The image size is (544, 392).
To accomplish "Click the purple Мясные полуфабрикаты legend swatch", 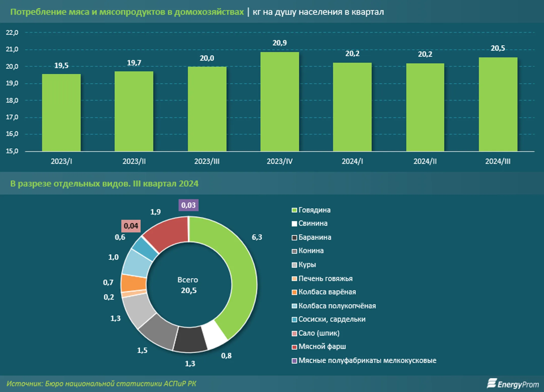I will tap(294, 361).
